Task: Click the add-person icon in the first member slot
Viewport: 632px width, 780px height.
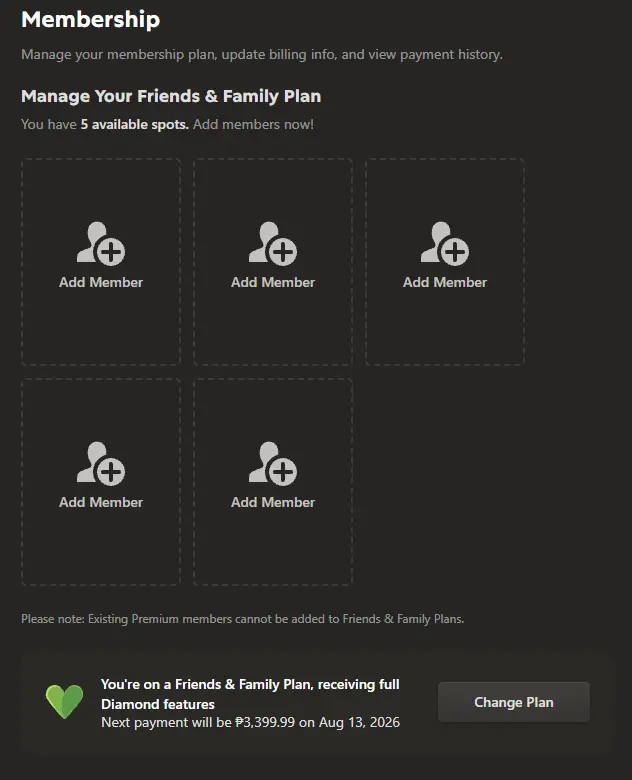Action: pos(101,243)
